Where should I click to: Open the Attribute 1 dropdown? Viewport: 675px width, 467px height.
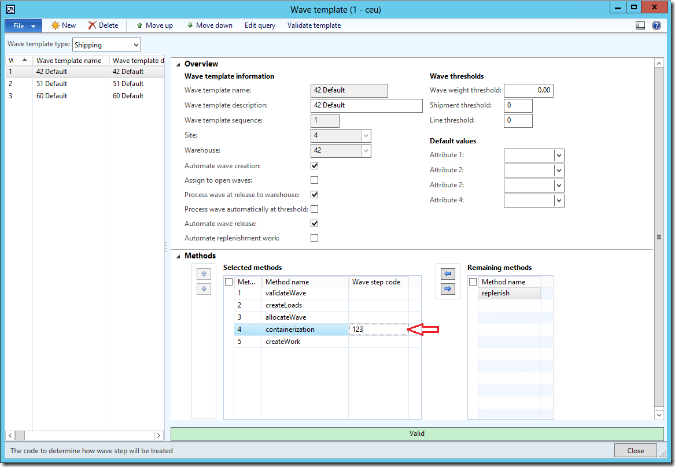pyautogui.click(x=558, y=156)
